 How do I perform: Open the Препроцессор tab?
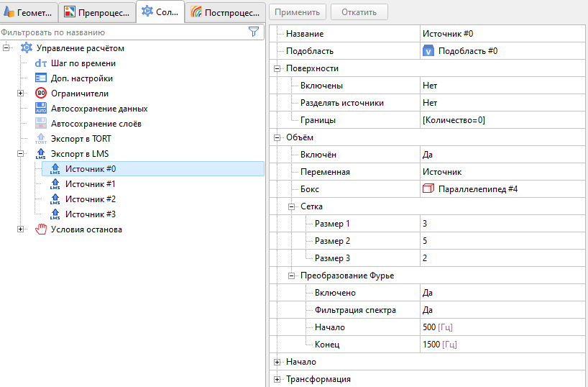97,12
